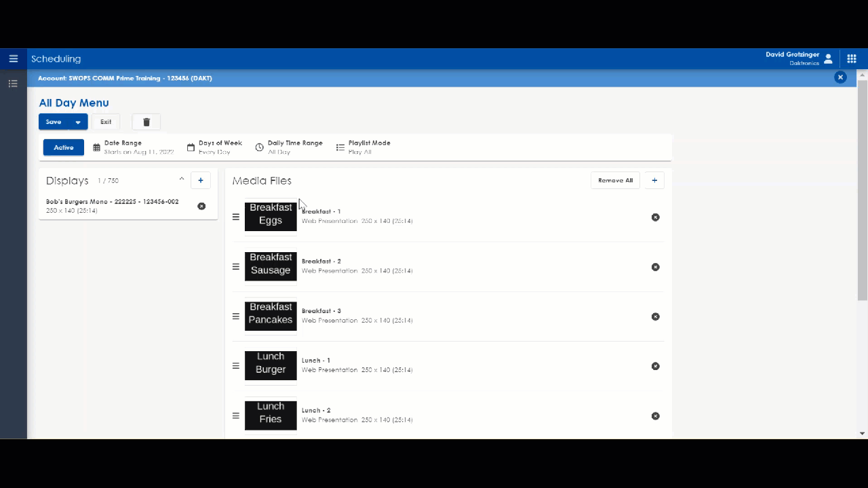Collapse the Displays panel chevron
This screenshot has width=868, height=488.
[182, 180]
